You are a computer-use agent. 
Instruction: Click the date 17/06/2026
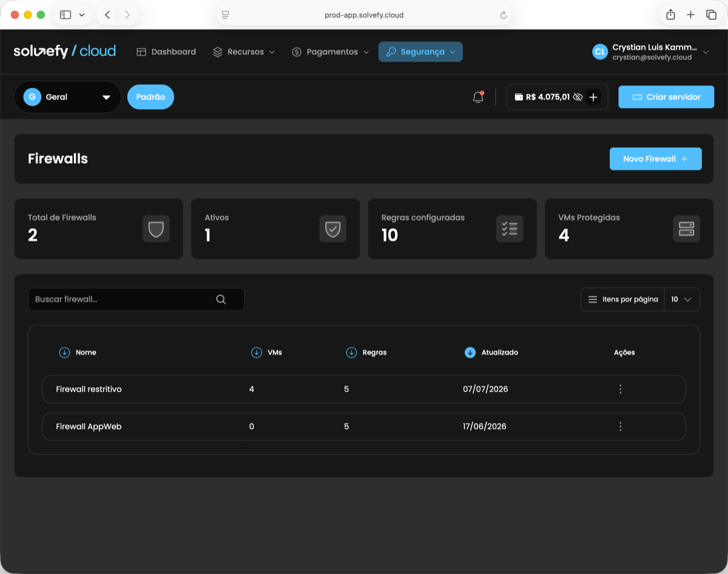click(485, 427)
